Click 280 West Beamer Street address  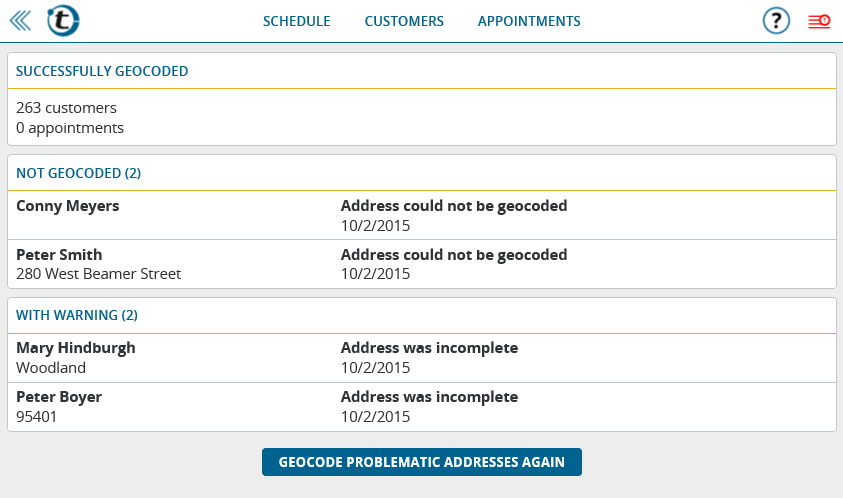(99, 274)
